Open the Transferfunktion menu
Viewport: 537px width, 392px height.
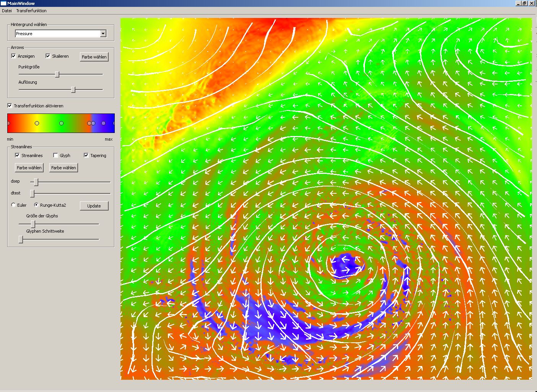(x=31, y=11)
